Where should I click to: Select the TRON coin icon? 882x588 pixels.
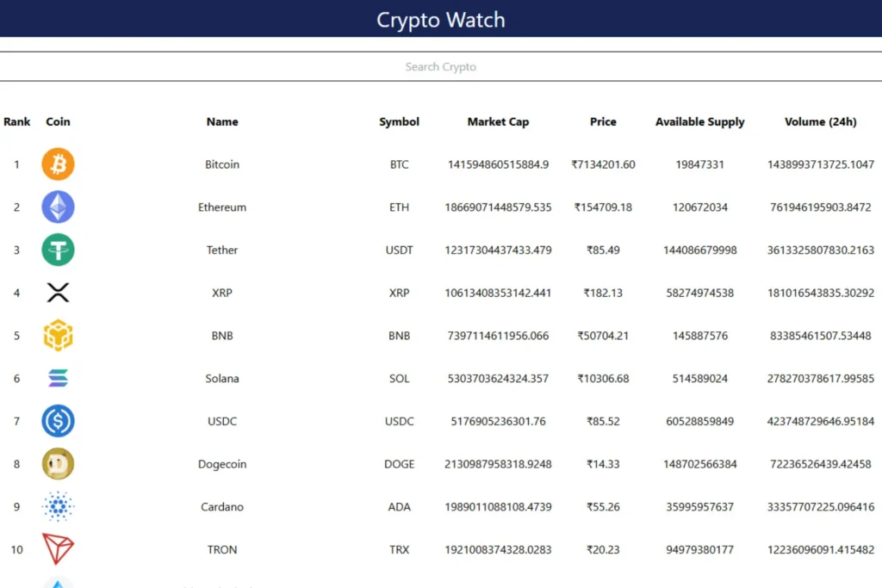click(x=58, y=549)
